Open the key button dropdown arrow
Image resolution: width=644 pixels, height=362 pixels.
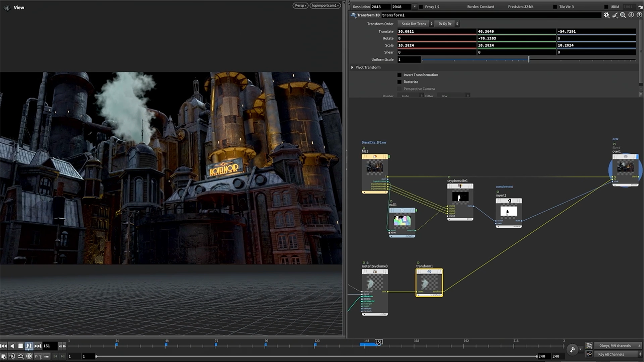pyautogui.click(x=581, y=349)
